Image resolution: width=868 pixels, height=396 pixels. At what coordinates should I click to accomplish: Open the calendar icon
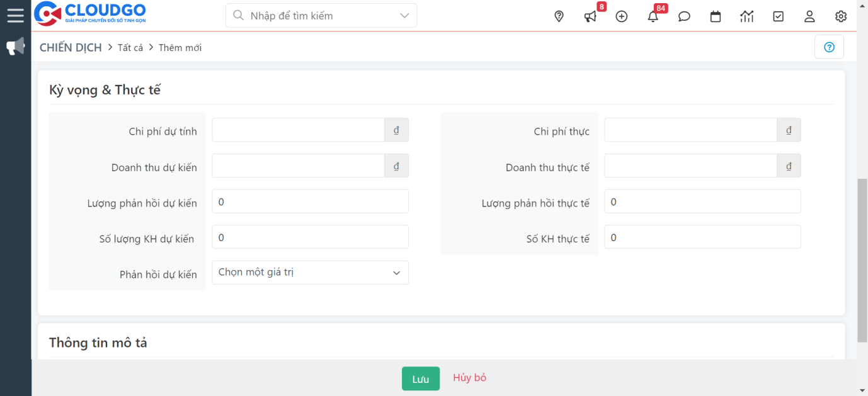716,16
